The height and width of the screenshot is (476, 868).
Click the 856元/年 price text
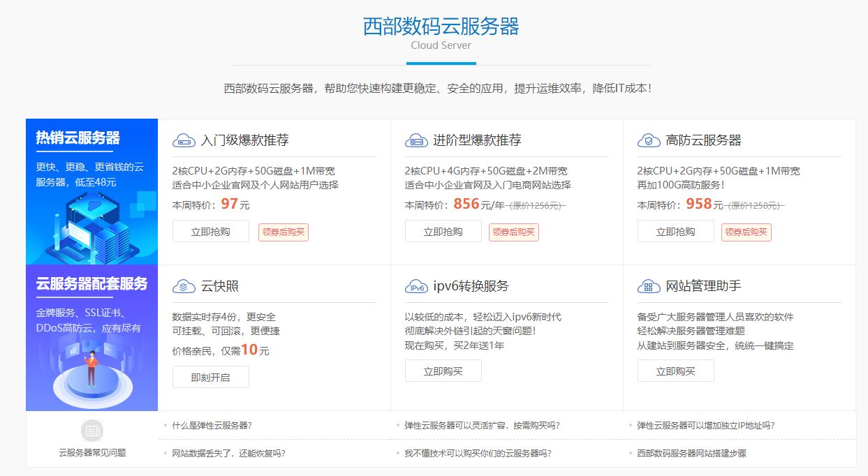tap(479, 204)
